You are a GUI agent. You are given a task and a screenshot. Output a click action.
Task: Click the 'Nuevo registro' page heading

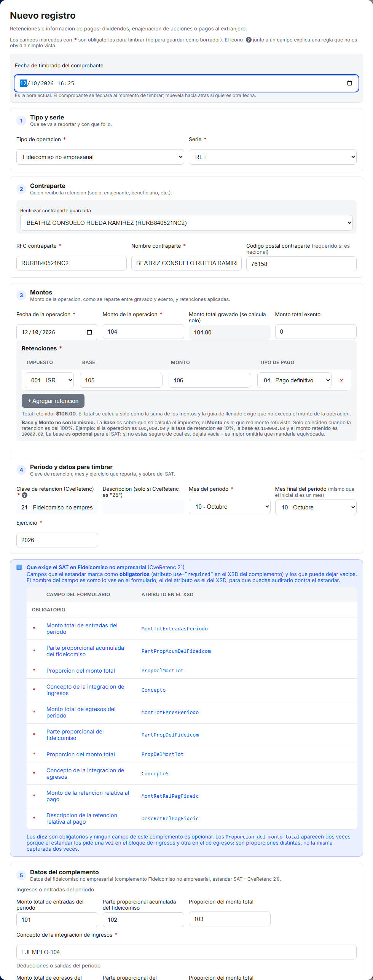(43, 16)
